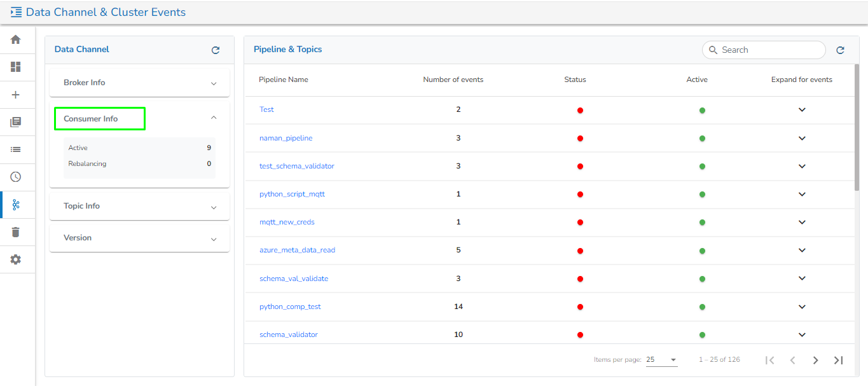The width and height of the screenshot is (868, 386).
Task: Open the Items per page dropdown
Action: [x=661, y=360]
